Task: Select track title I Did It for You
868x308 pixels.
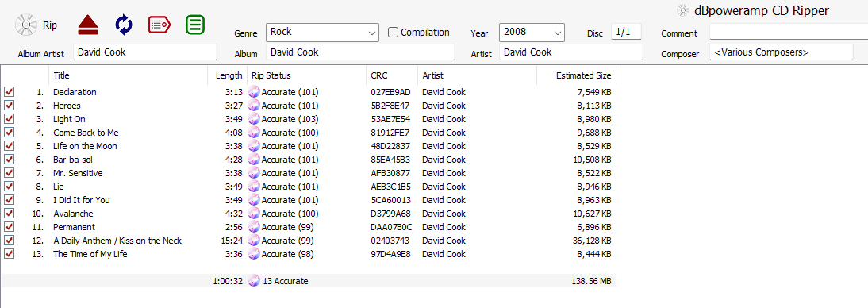Action: click(82, 200)
